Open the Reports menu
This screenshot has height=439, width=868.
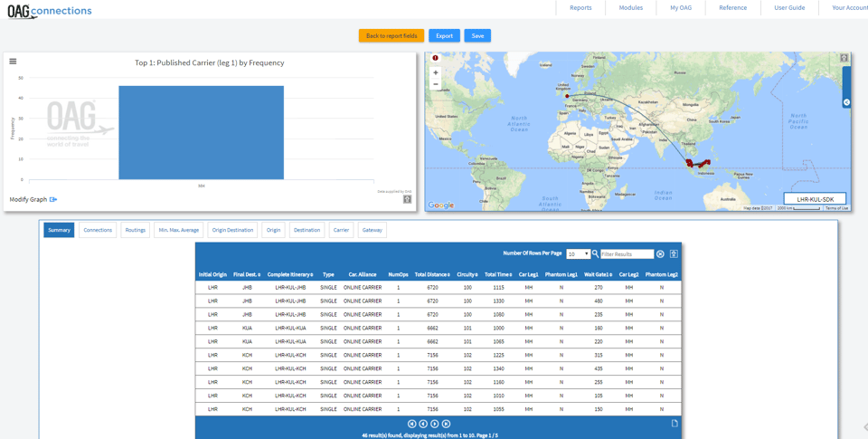580,8
